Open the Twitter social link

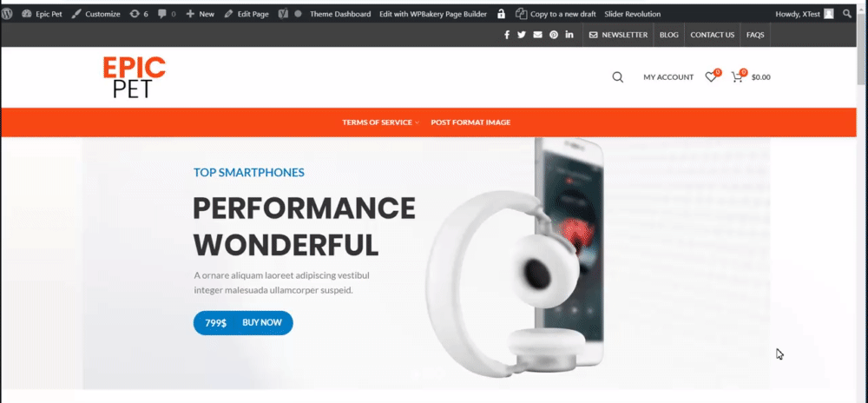click(x=522, y=35)
